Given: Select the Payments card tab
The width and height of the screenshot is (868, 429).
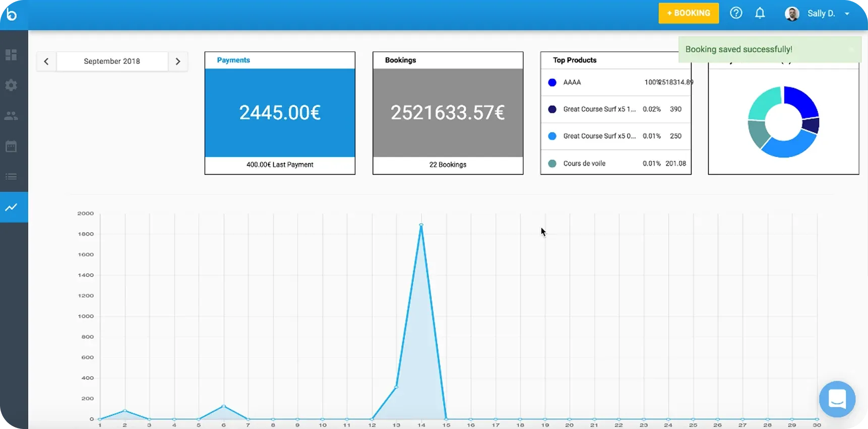Looking at the screenshot, I should click(233, 60).
